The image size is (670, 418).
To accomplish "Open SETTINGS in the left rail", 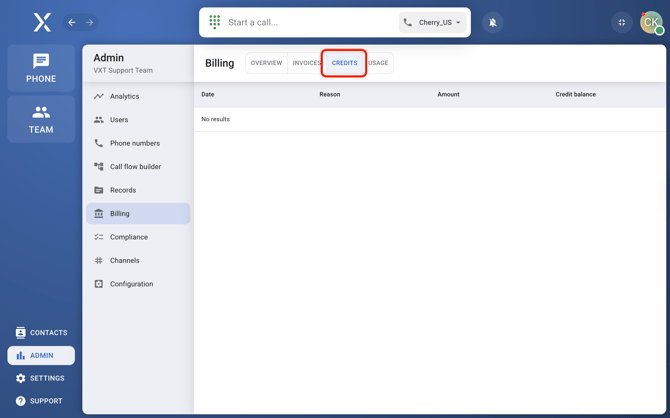I will pos(41,378).
